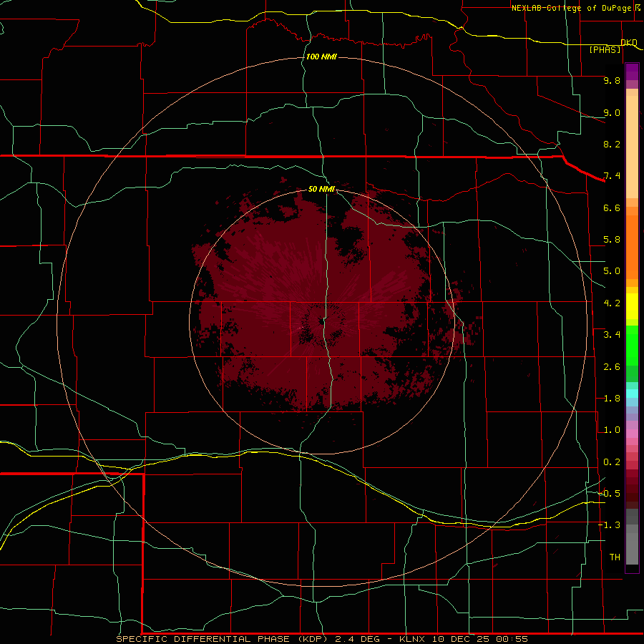Screen dimensions: 644x644
Task: Click the cyan segment of the color bar
Action: click(632, 394)
